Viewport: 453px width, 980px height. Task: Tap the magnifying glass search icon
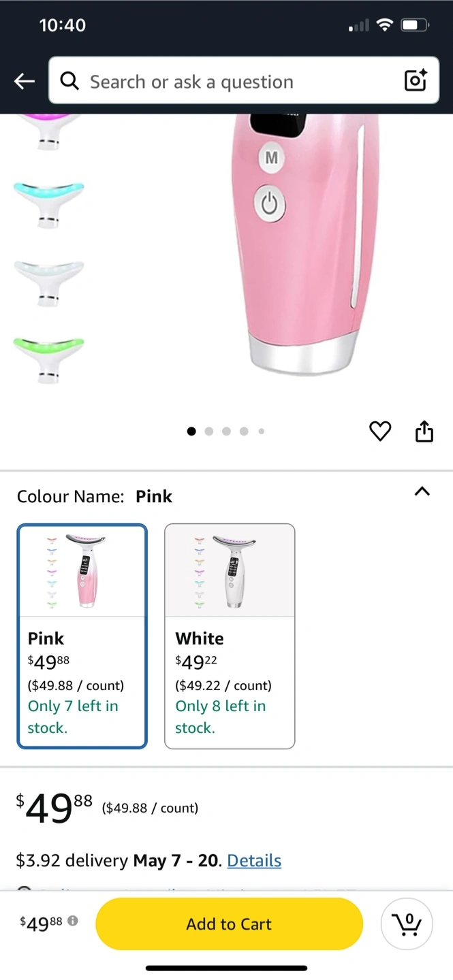click(x=69, y=82)
